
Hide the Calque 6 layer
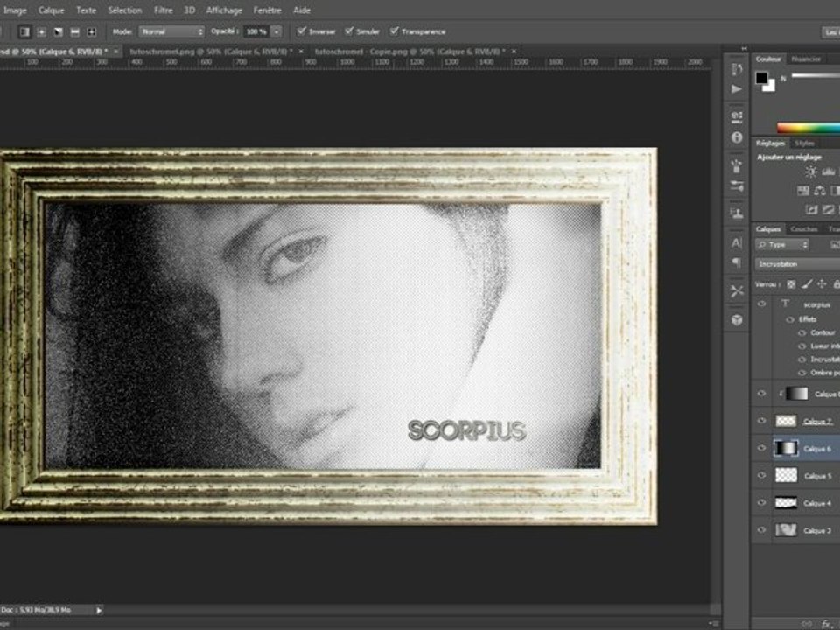pyautogui.click(x=762, y=448)
